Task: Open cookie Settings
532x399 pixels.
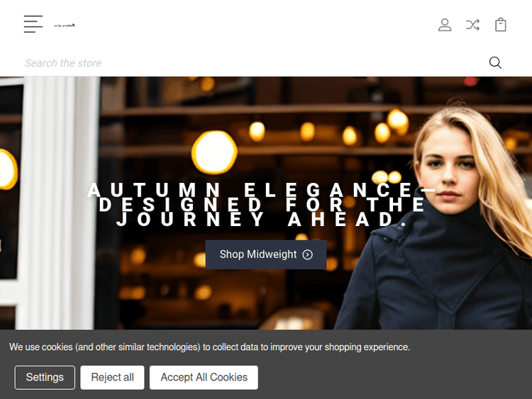Action: coord(45,377)
